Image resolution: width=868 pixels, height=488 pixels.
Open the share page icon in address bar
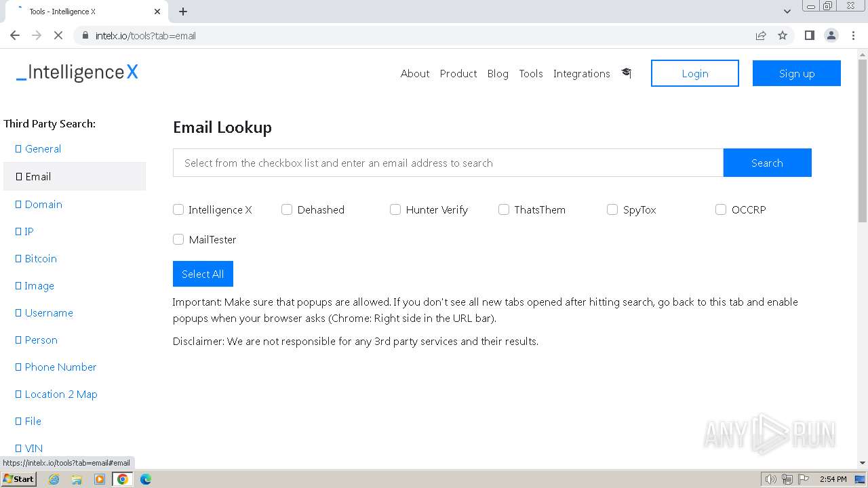click(761, 35)
